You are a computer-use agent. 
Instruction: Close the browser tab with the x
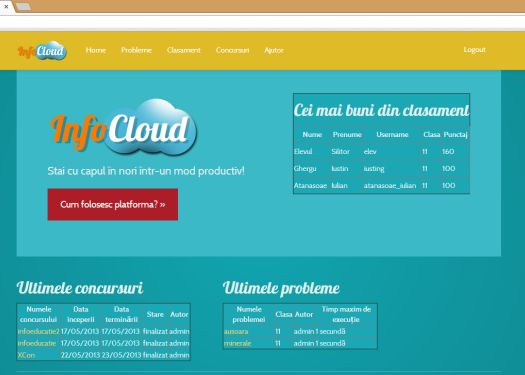(6, 6)
